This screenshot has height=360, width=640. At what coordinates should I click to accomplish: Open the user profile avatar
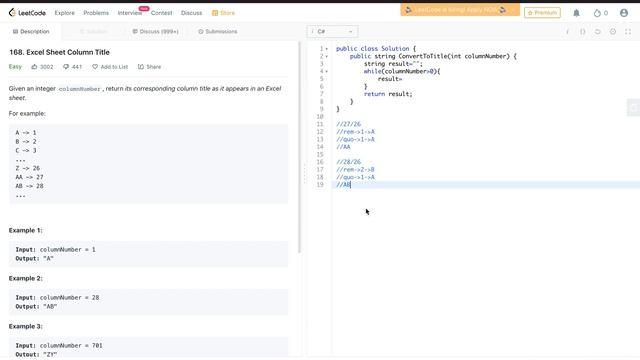(x=624, y=13)
